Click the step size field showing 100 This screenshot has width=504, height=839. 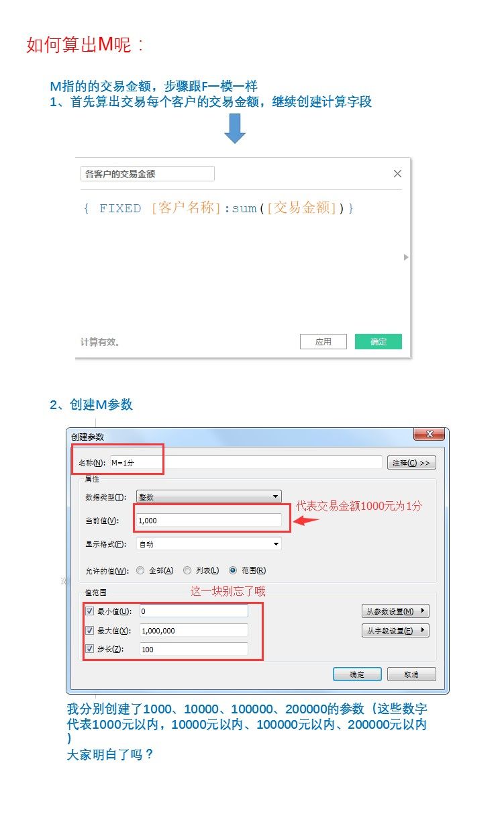[193, 650]
